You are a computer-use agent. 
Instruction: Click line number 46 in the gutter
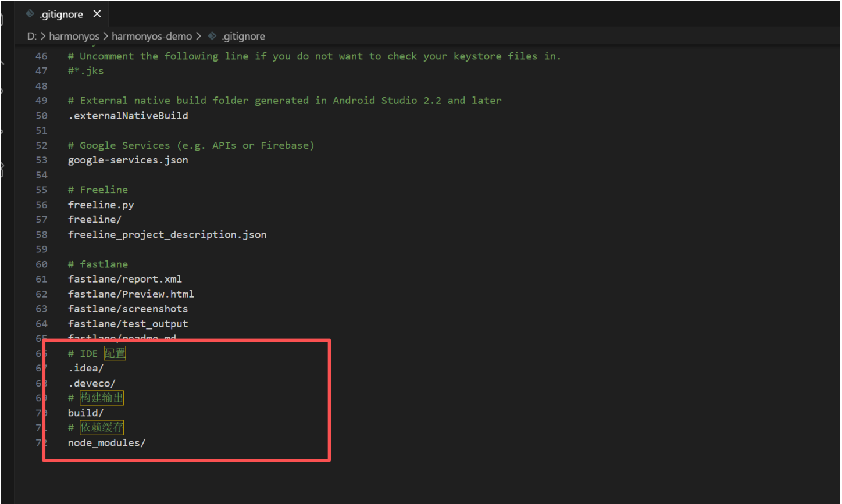(x=41, y=56)
